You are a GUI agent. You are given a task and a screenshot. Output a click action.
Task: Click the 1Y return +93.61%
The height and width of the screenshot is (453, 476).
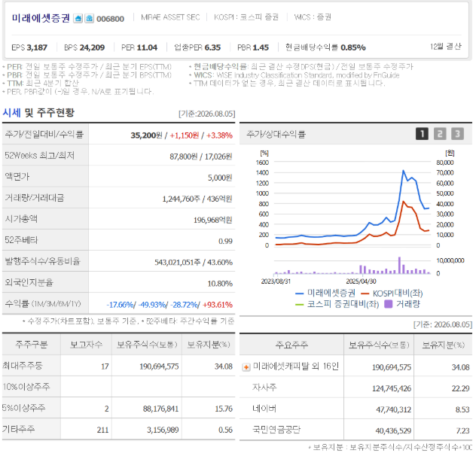click(218, 305)
